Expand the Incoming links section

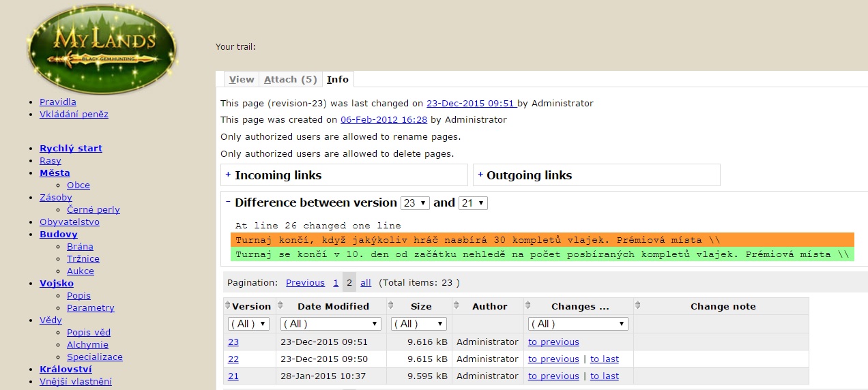tap(229, 175)
